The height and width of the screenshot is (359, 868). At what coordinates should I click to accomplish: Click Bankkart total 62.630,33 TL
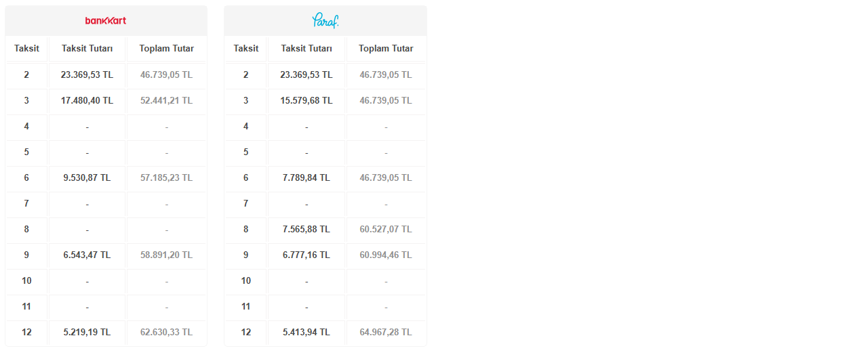tap(166, 332)
